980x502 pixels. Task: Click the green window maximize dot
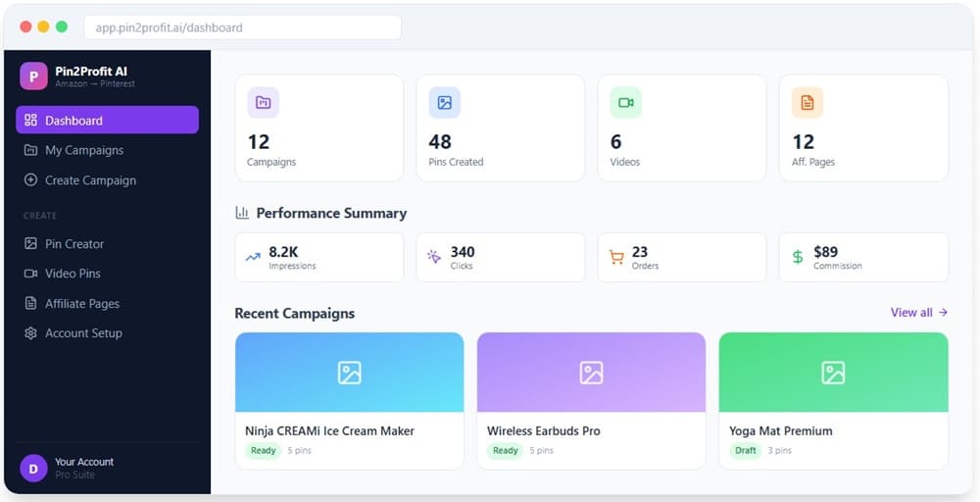point(61,26)
